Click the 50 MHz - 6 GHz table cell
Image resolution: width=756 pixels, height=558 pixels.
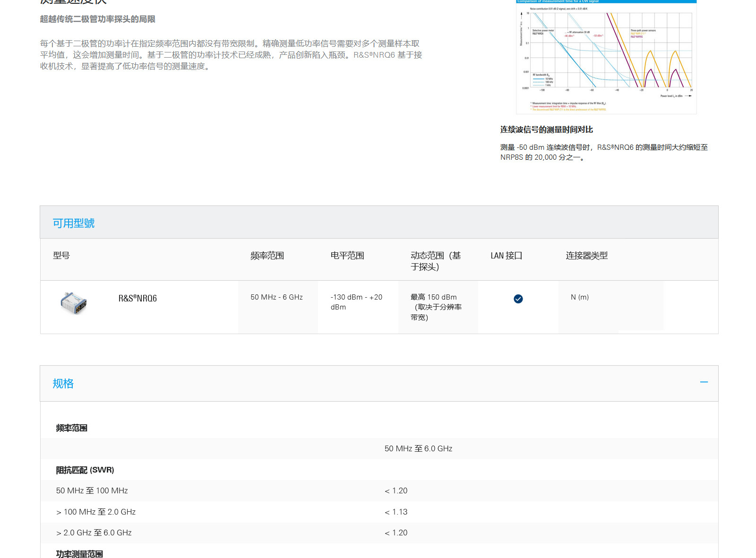276,297
